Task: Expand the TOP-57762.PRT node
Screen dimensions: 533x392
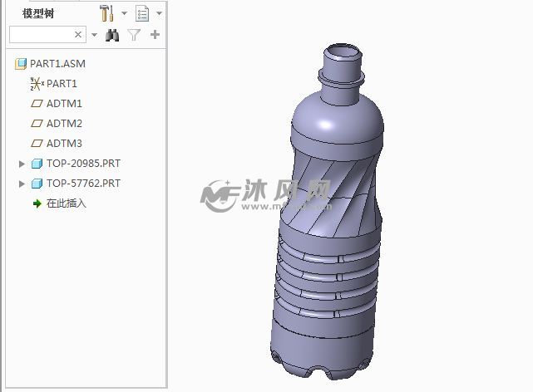Action: (x=22, y=184)
